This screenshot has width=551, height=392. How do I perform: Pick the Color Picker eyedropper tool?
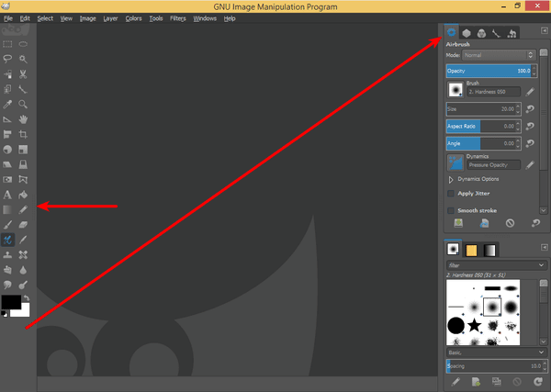(7, 104)
